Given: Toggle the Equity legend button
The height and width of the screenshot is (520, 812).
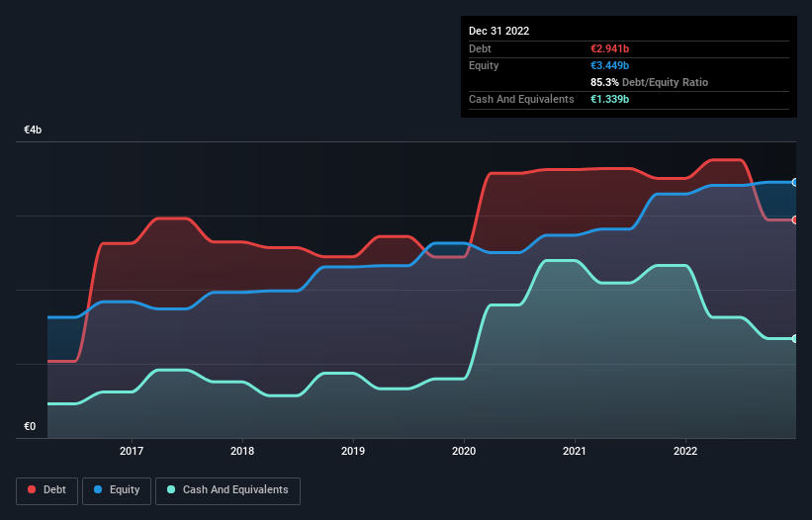Looking at the screenshot, I should 117,490.
